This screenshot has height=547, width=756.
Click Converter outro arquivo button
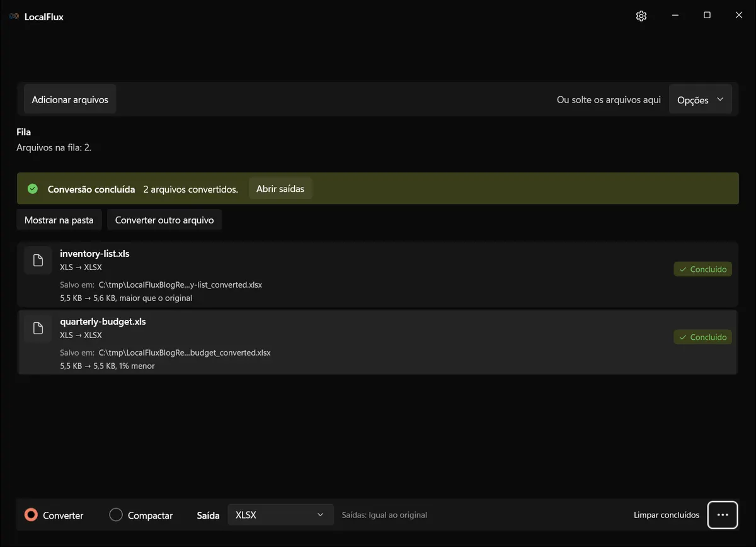pyautogui.click(x=164, y=220)
